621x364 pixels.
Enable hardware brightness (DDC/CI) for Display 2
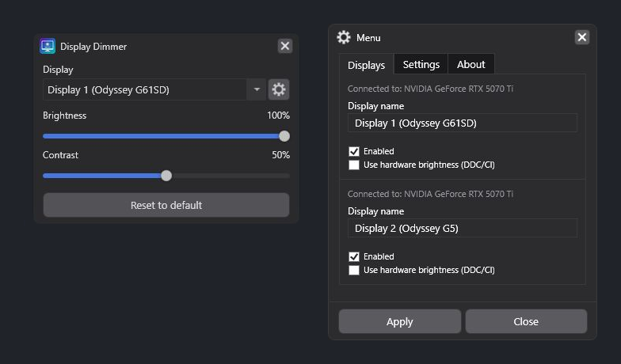coord(353,271)
